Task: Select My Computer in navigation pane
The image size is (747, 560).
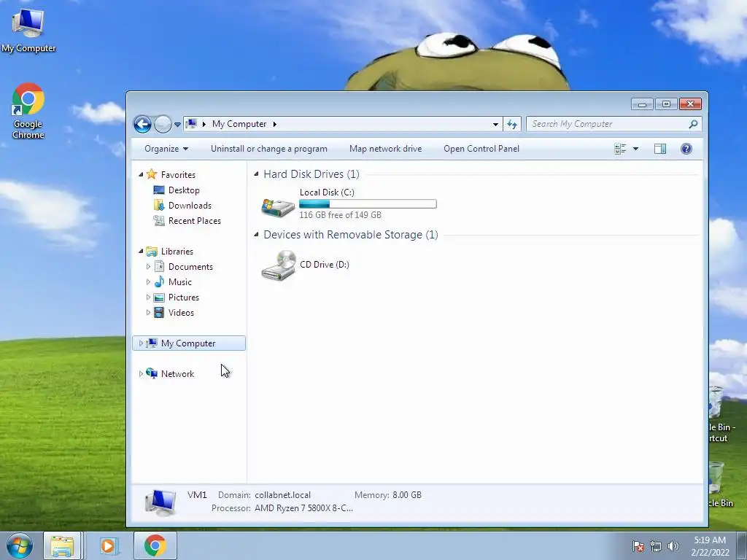Action: click(x=188, y=343)
